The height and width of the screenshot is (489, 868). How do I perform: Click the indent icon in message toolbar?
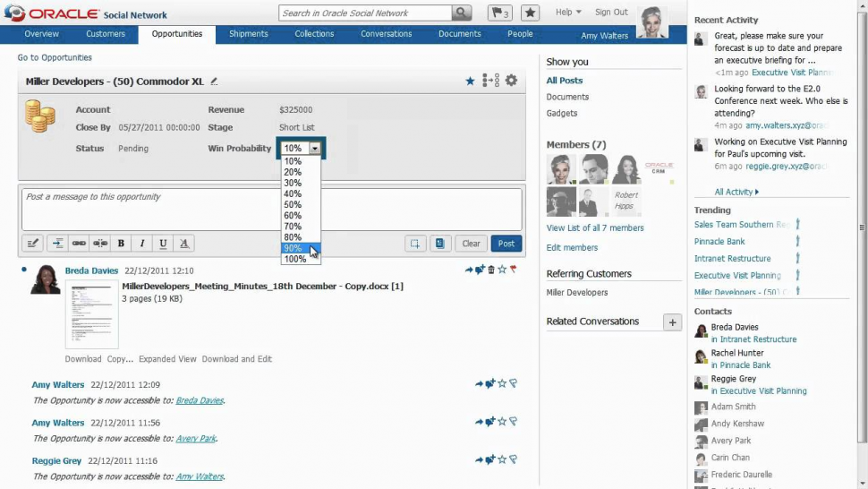pyautogui.click(x=57, y=243)
